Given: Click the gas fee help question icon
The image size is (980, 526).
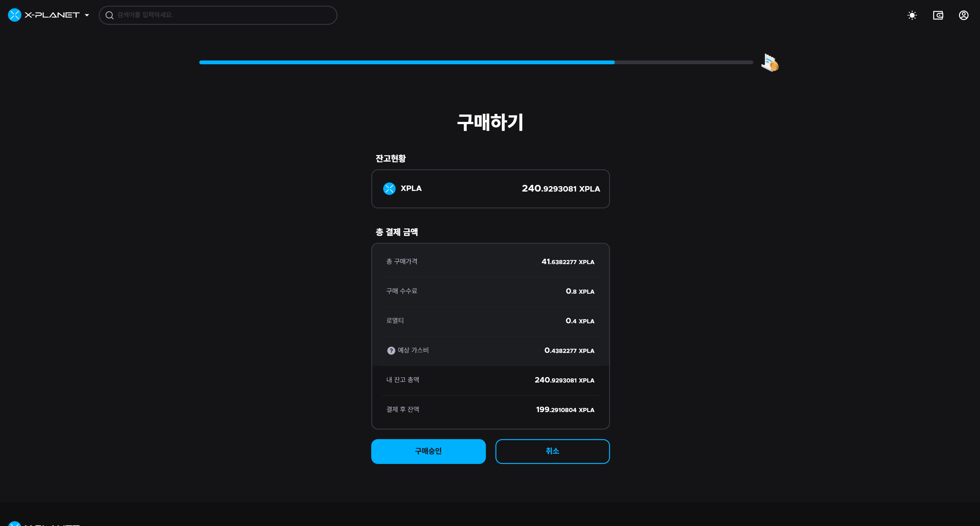Looking at the screenshot, I should pos(391,350).
